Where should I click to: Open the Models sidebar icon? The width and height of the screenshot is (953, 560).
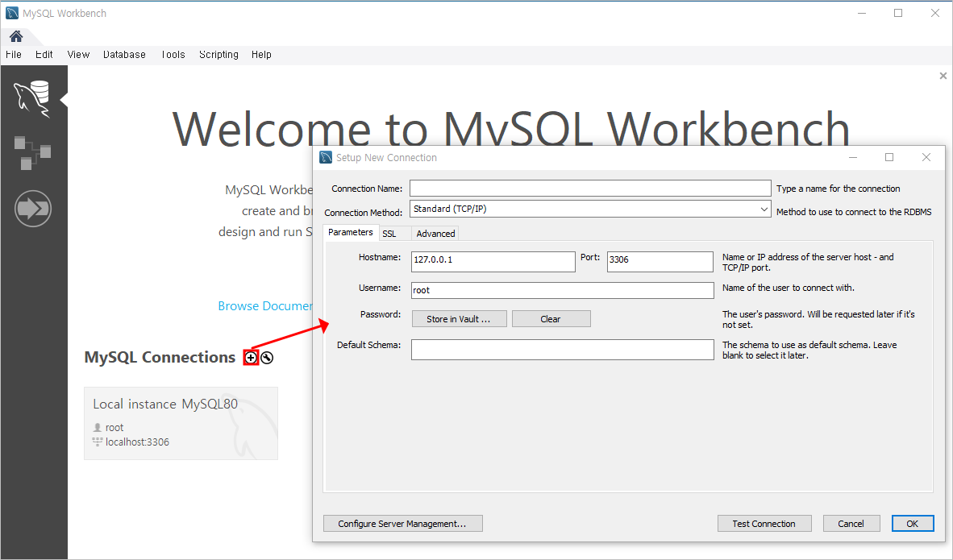(x=32, y=152)
